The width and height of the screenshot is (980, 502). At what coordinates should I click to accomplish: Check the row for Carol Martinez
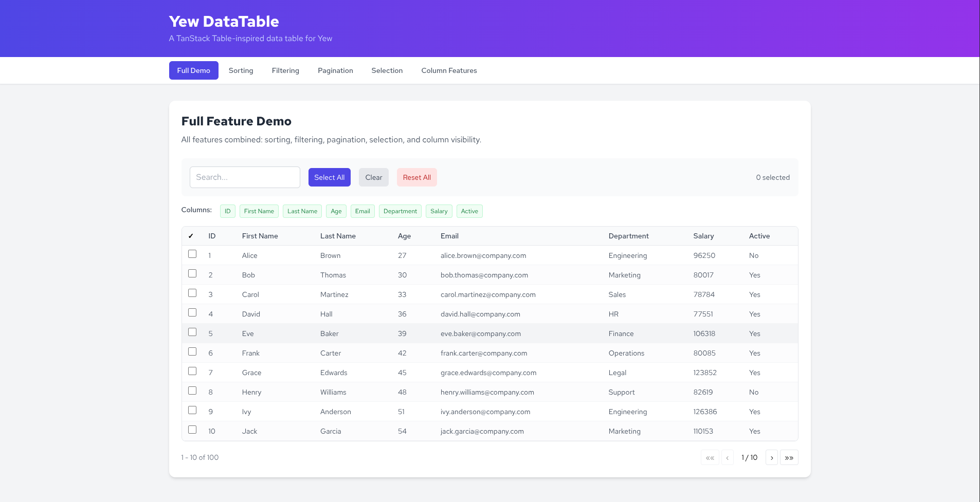point(192,293)
